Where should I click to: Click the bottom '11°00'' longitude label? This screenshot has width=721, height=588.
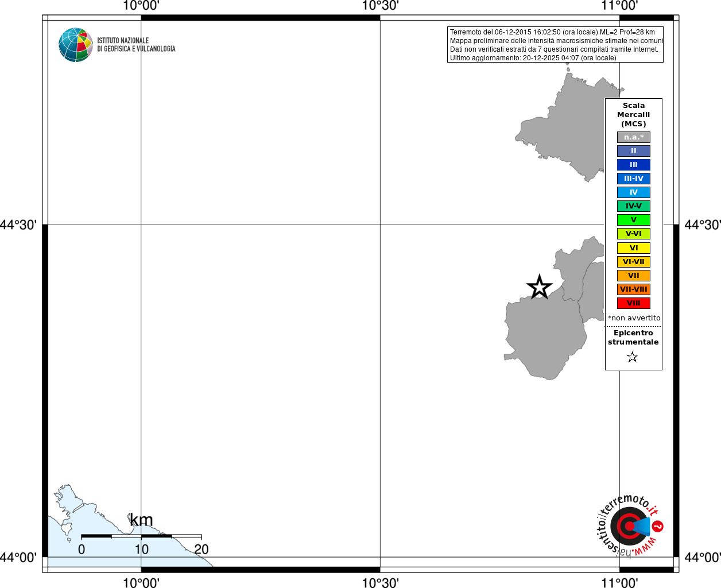pyautogui.click(x=619, y=583)
